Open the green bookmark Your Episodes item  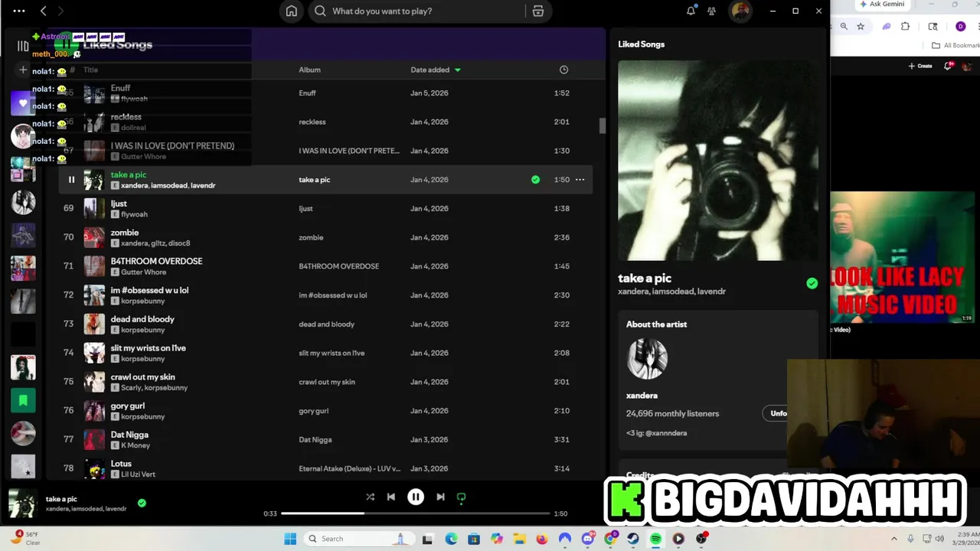(23, 400)
